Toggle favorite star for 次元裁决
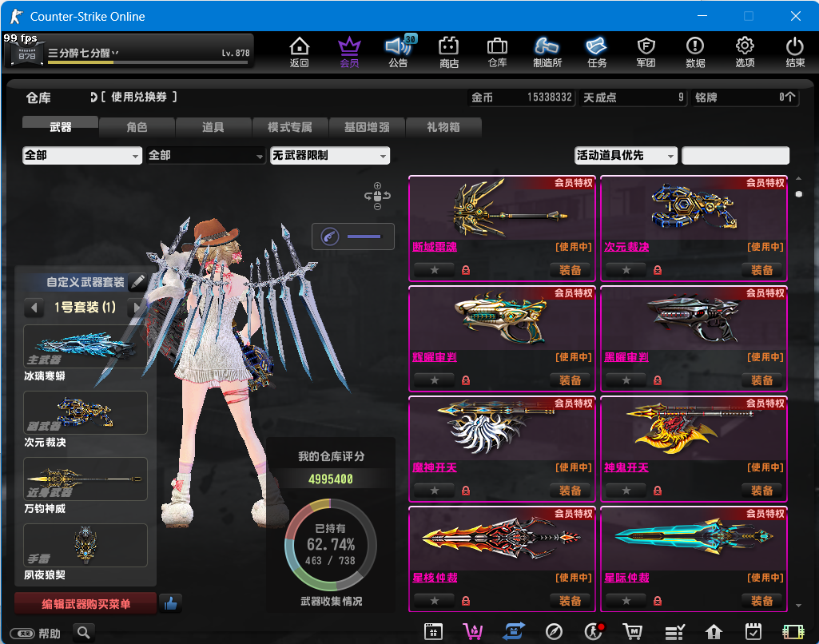Screen dimensions: 819x644 [x=626, y=270]
